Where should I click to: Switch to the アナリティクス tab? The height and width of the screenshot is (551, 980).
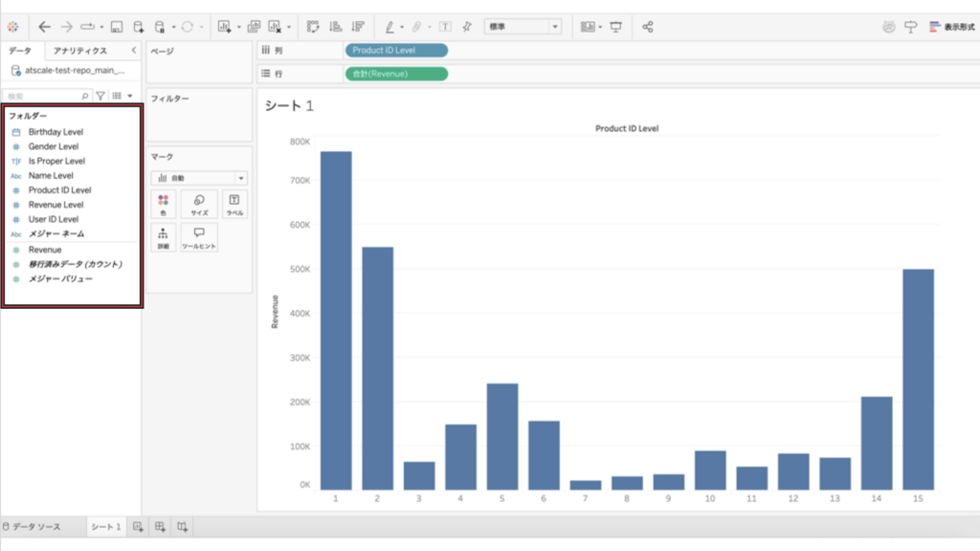click(80, 51)
